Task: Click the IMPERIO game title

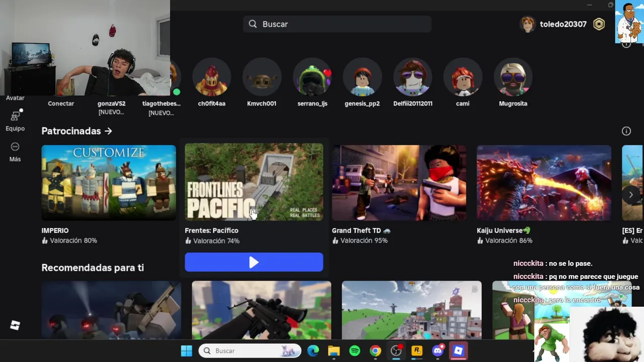Action: tap(55, 230)
